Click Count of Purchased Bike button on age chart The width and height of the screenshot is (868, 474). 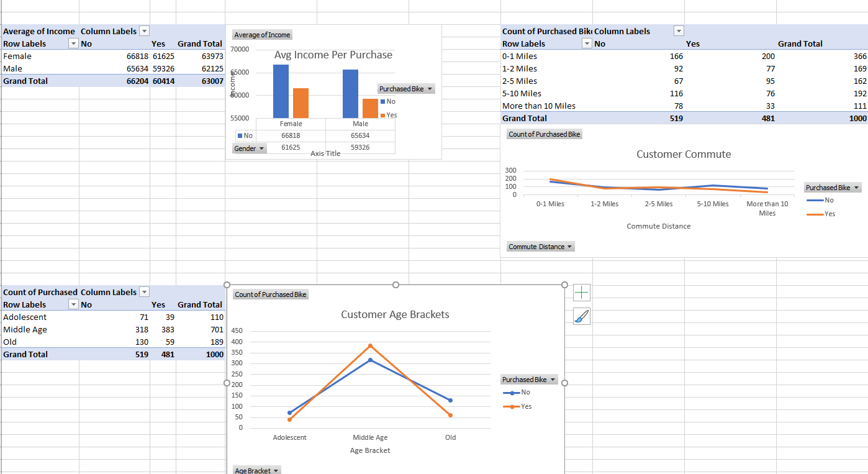point(270,294)
